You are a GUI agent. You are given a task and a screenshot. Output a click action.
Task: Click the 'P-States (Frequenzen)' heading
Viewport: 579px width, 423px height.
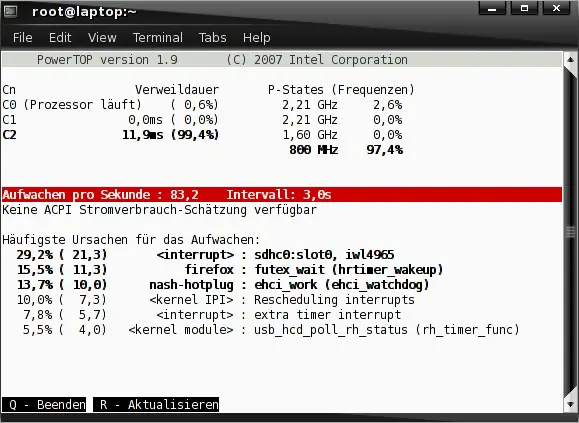pyautogui.click(x=341, y=90)
